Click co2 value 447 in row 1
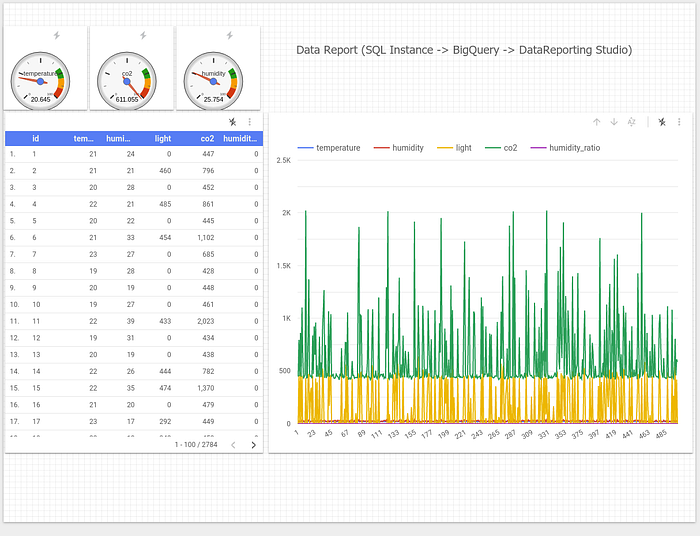Screen dimensions: 700x536 pyautogui.click(x=208, y=154)
